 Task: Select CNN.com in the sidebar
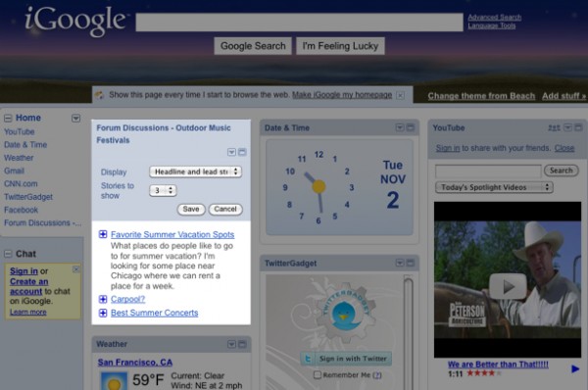[x=21, y=184]
